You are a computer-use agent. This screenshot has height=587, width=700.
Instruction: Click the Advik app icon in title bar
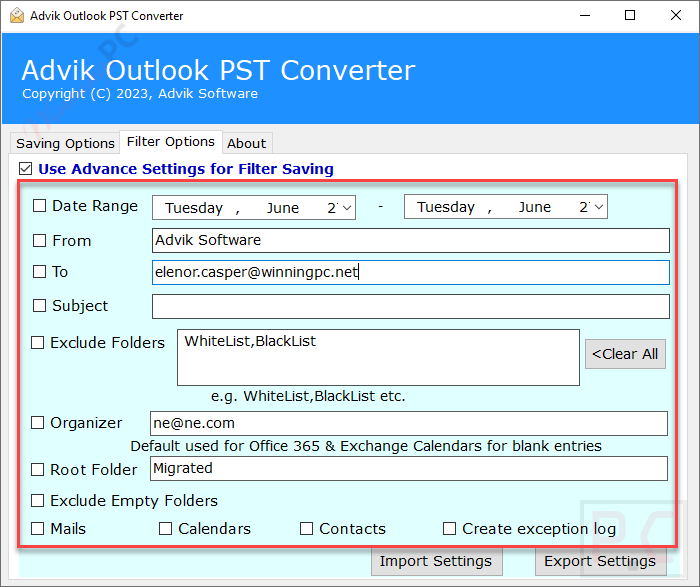point(17,15)
